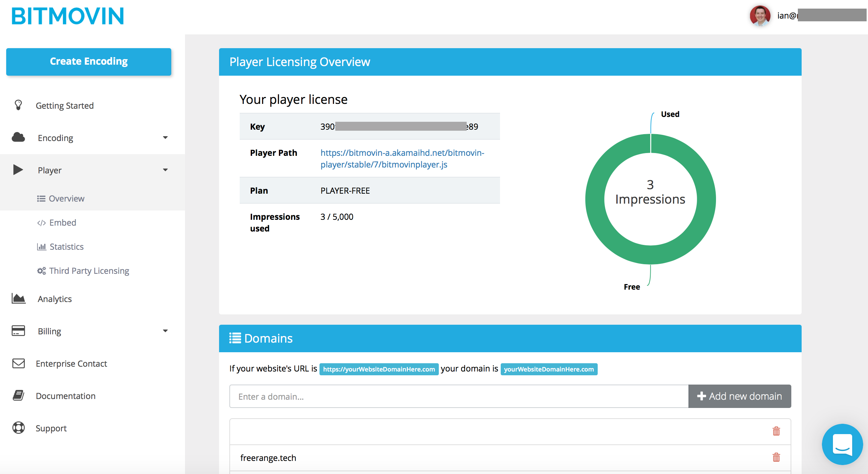The image size is (868, 474).
Task: Expand the Encoding section chevron
Action: [166, 137]
